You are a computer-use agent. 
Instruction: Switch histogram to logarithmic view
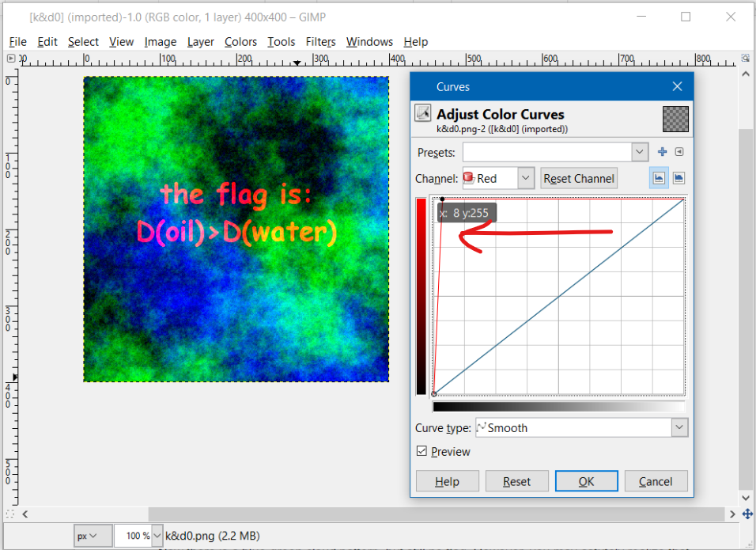tap(679, 178)
